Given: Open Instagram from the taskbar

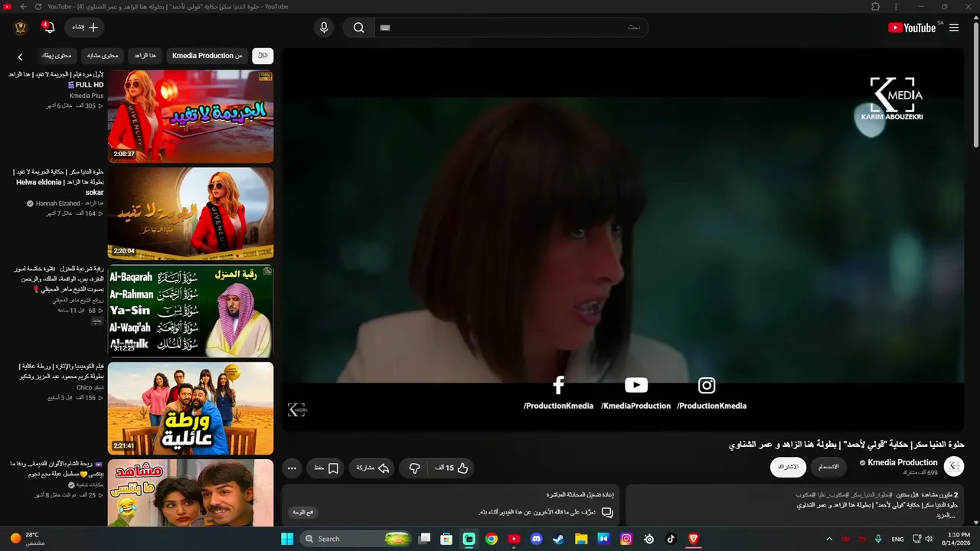Looking at the screenshot, I should click(x=626, y=539).
